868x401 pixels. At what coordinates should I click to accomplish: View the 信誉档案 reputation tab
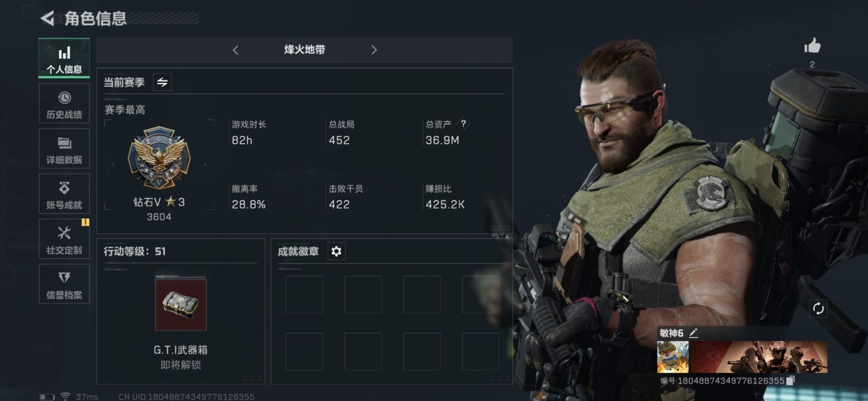tap(64, 284)
